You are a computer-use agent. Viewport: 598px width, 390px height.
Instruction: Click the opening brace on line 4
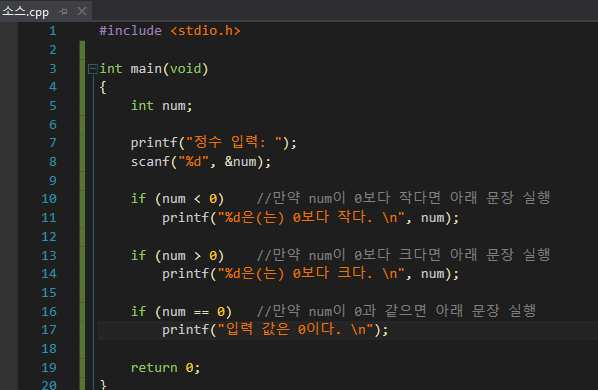click(x=103, y=87)
